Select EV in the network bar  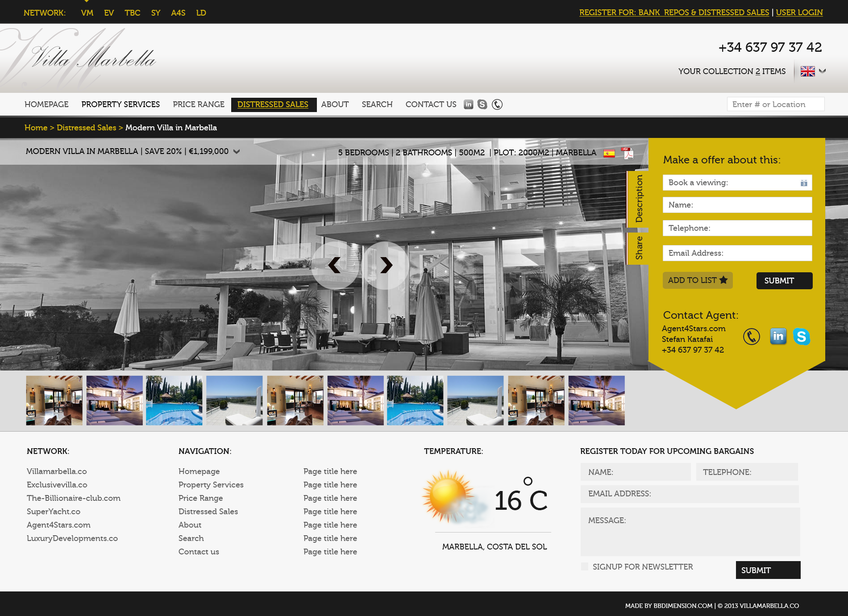pos(109,13)
